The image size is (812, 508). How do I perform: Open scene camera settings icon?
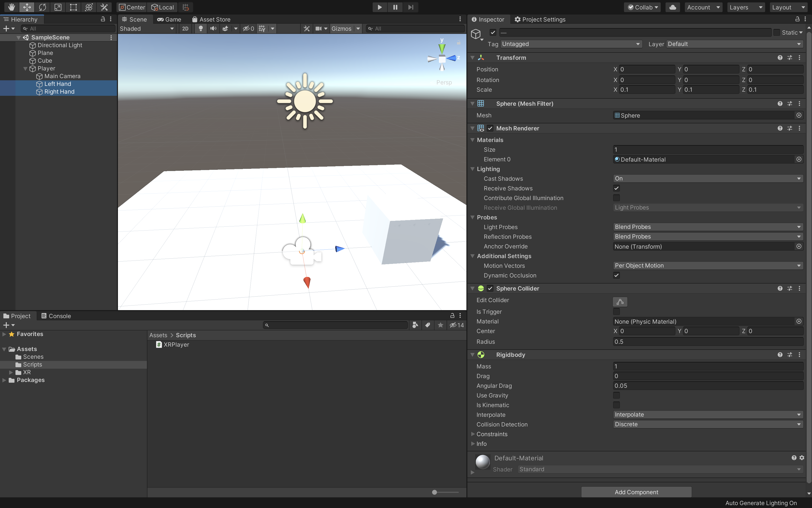pyautogui.click(x=319, y=29)
